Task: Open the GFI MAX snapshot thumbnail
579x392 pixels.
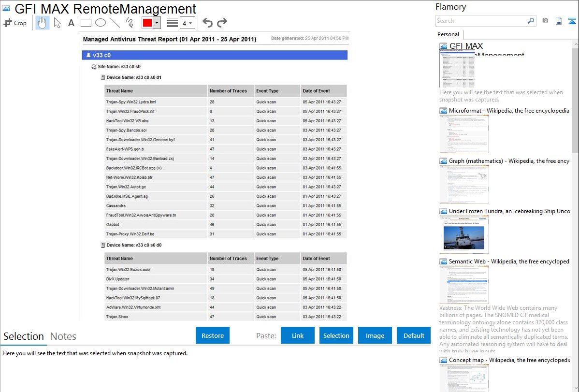Action: pos(457,69)
